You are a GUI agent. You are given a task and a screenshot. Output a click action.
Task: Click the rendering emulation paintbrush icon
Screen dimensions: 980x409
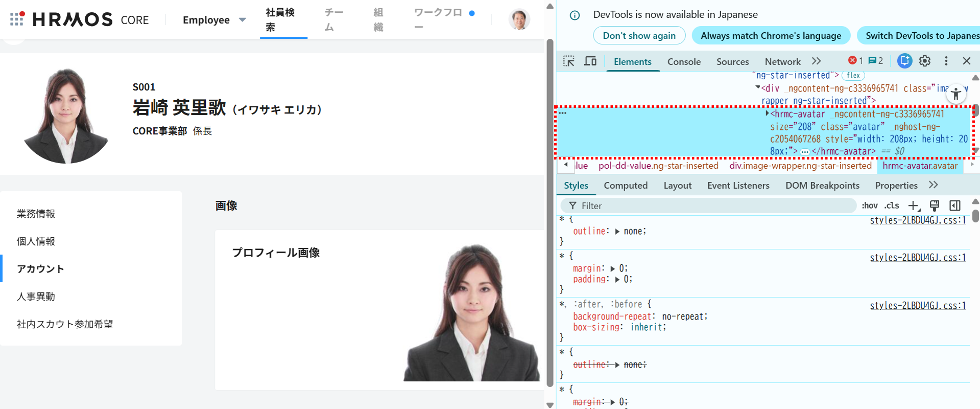(x=935, y=206)
